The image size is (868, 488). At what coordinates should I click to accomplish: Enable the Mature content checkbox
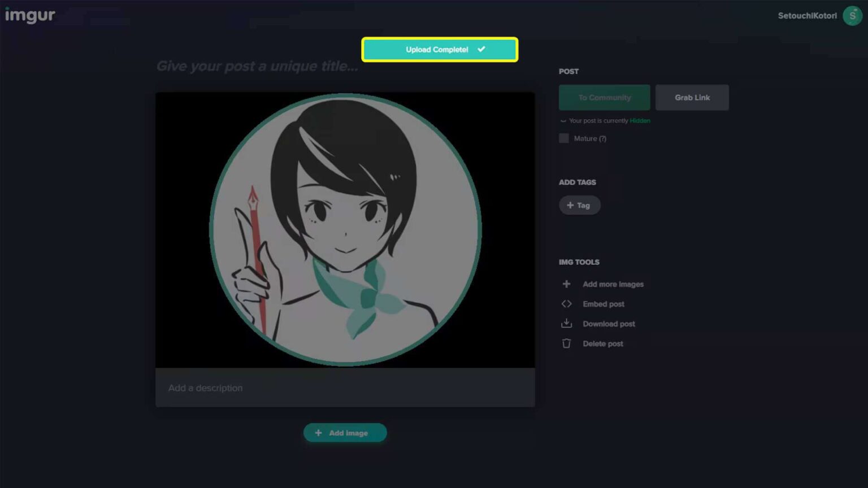[x=563, y=138]
